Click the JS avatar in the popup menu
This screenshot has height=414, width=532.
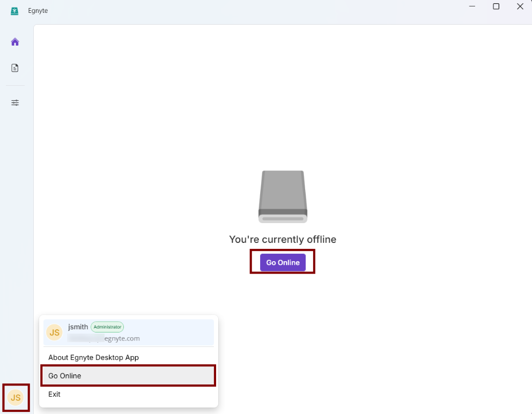coord(54,332)
